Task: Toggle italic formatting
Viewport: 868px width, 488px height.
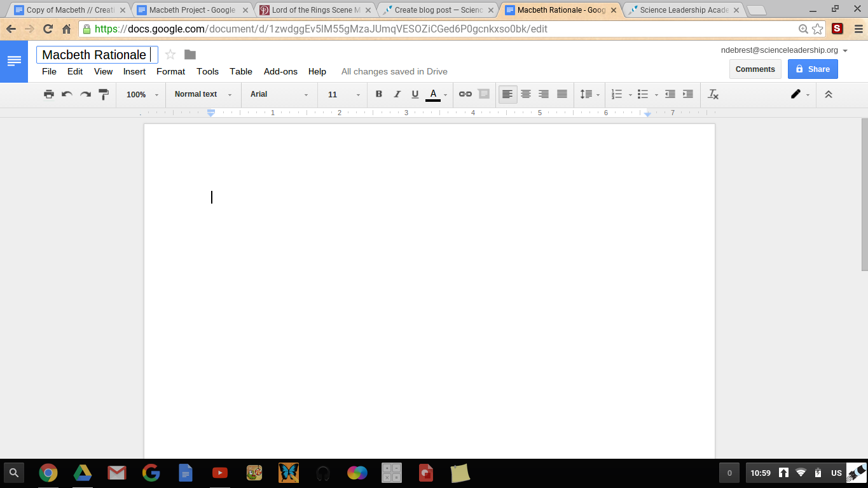Action: click(397, 94)
